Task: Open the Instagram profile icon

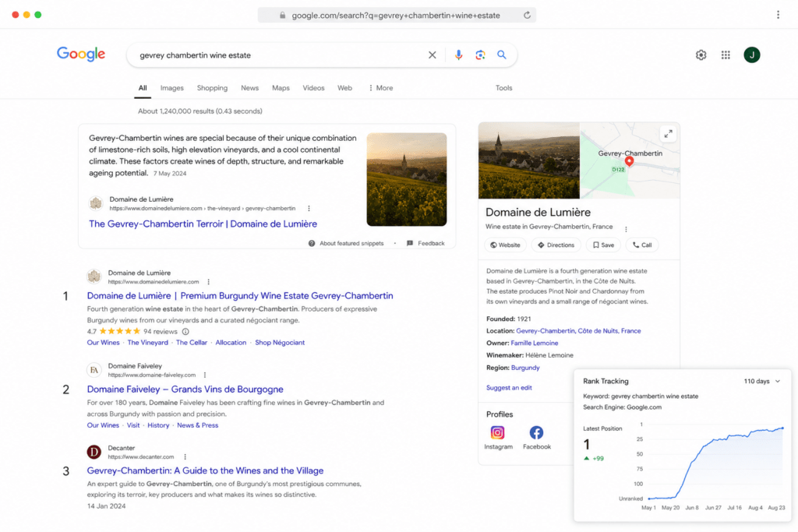Action: pyautogui.click(x=497, y=432)
